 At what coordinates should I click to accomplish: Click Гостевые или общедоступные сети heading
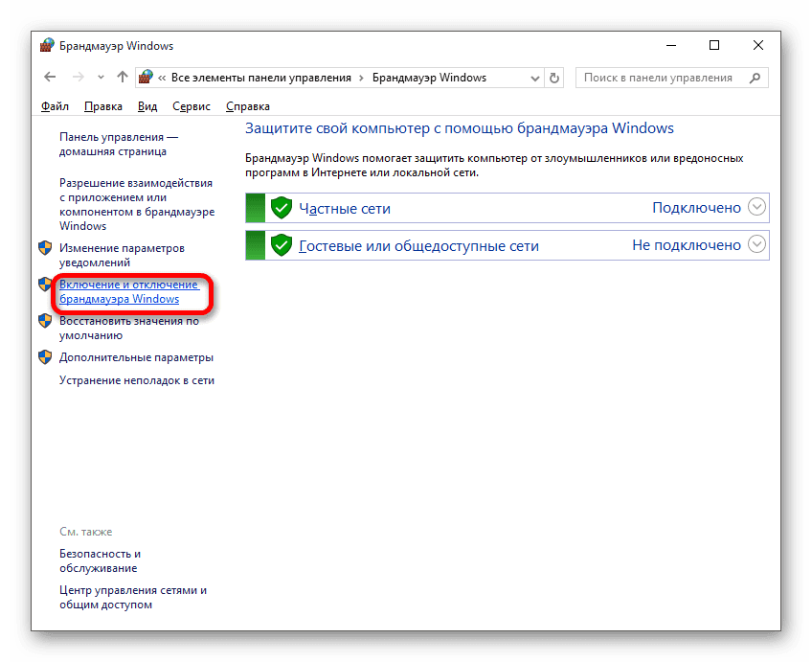(419, 245)
